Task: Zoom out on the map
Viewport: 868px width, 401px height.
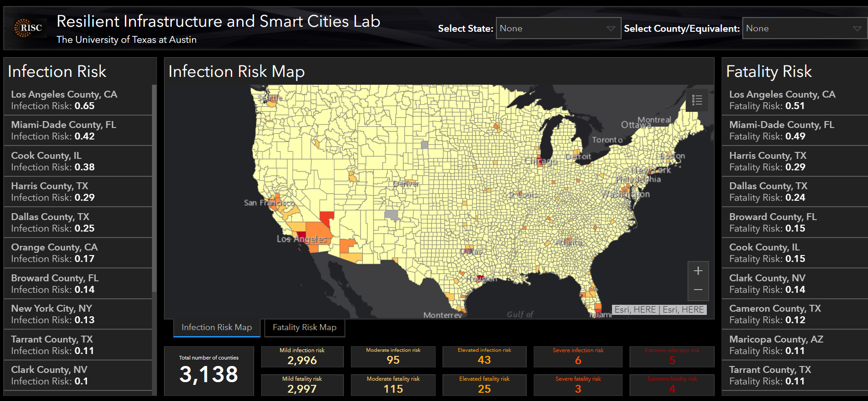Action: click(698, 290)
